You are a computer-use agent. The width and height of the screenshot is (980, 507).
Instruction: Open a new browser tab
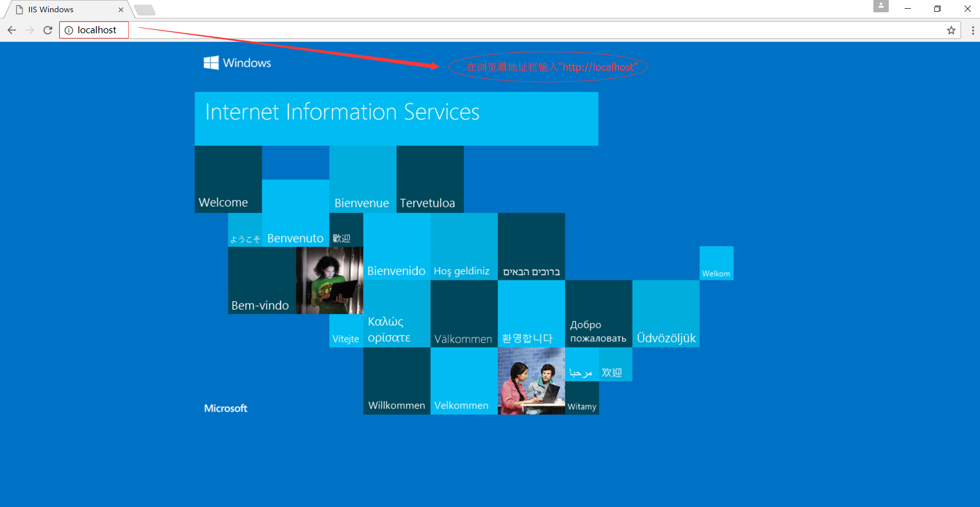145,9
